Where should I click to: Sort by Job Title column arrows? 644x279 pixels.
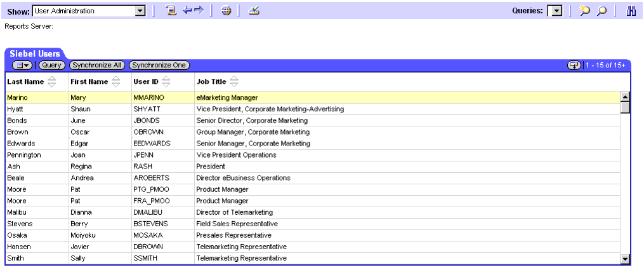click(x=233, y=81)
